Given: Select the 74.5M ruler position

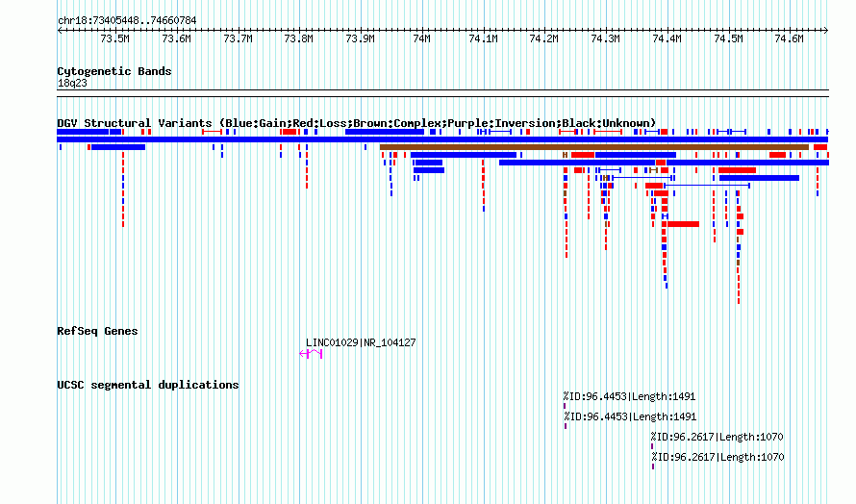Looking at the screenshot, I should [728, 38].
